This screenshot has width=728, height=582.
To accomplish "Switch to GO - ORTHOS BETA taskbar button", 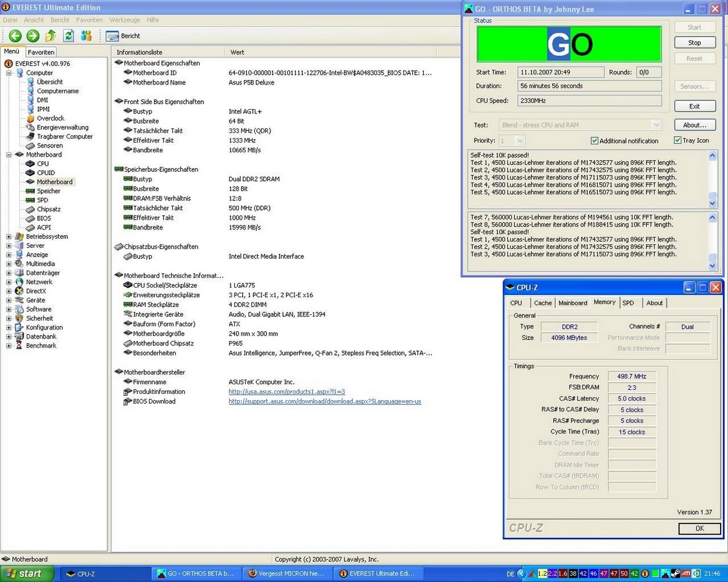I will 197,573.
